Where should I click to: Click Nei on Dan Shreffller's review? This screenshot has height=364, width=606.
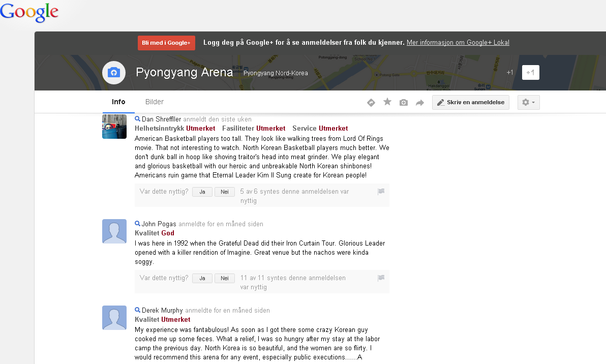tap(225, 192)
